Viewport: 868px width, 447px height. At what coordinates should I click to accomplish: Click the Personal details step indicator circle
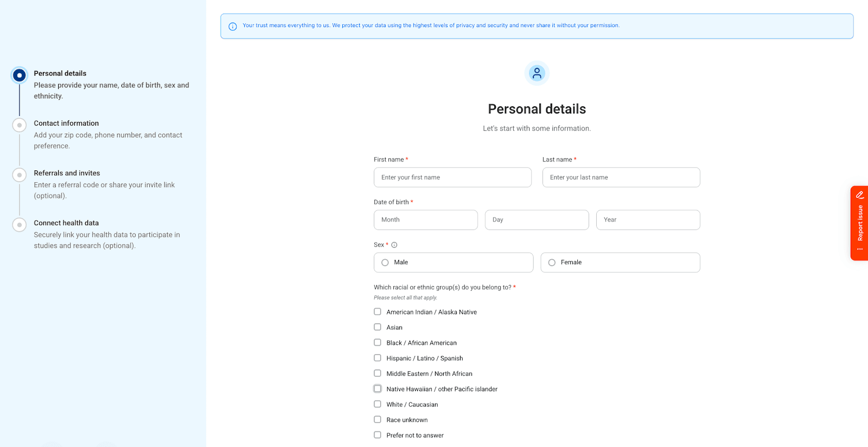[x=19, y=75]
